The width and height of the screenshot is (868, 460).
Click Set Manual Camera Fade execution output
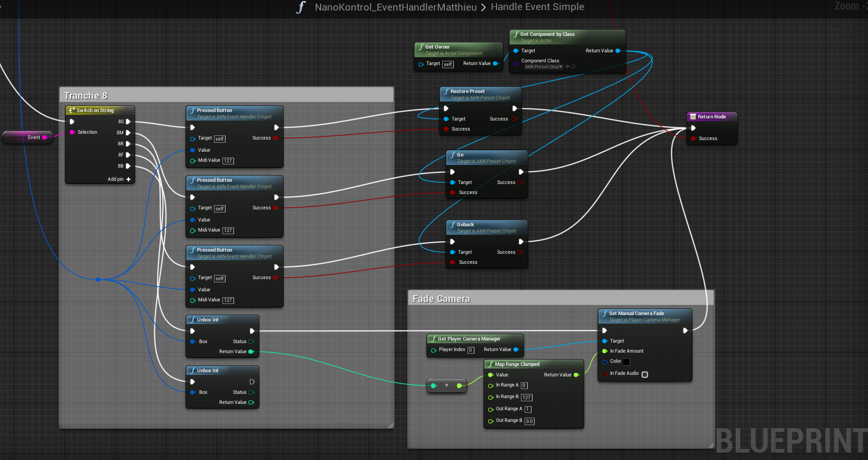point(685,330)
